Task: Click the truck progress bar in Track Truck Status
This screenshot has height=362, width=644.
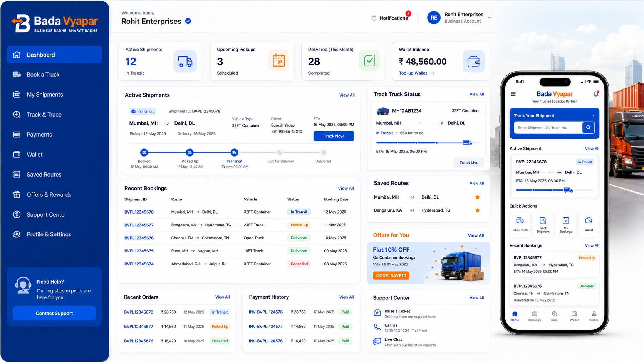Action: tap(428, 143)
